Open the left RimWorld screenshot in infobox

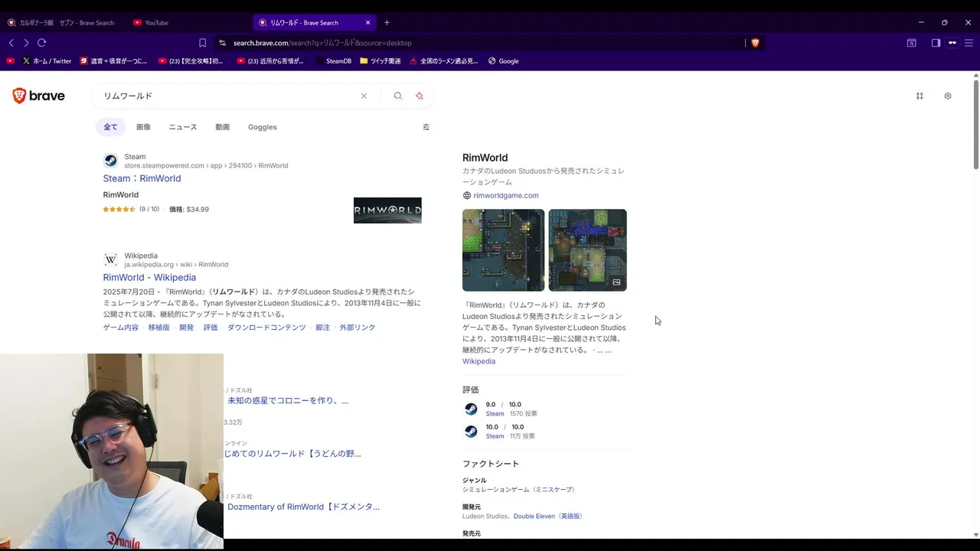(x=504, y=250)
